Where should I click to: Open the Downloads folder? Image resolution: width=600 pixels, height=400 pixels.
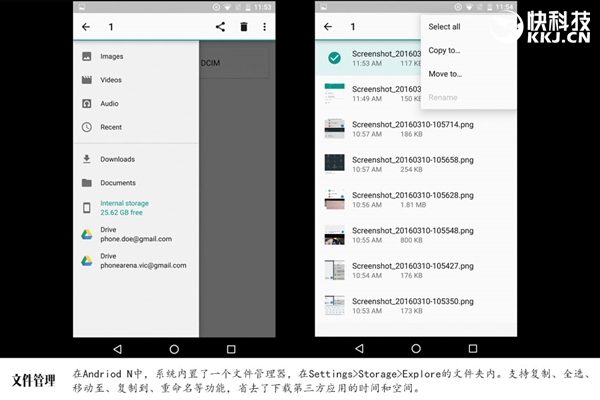(117, 159)
